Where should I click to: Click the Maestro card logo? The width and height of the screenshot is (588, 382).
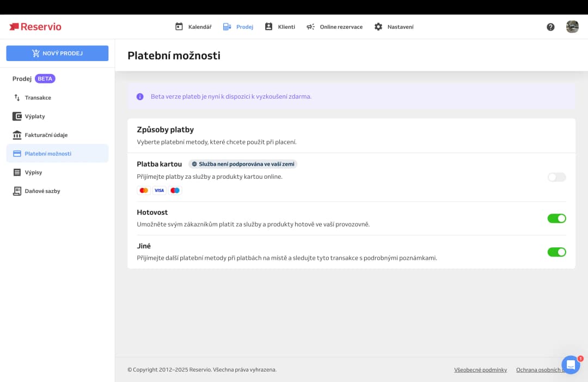tap(175, 190)
